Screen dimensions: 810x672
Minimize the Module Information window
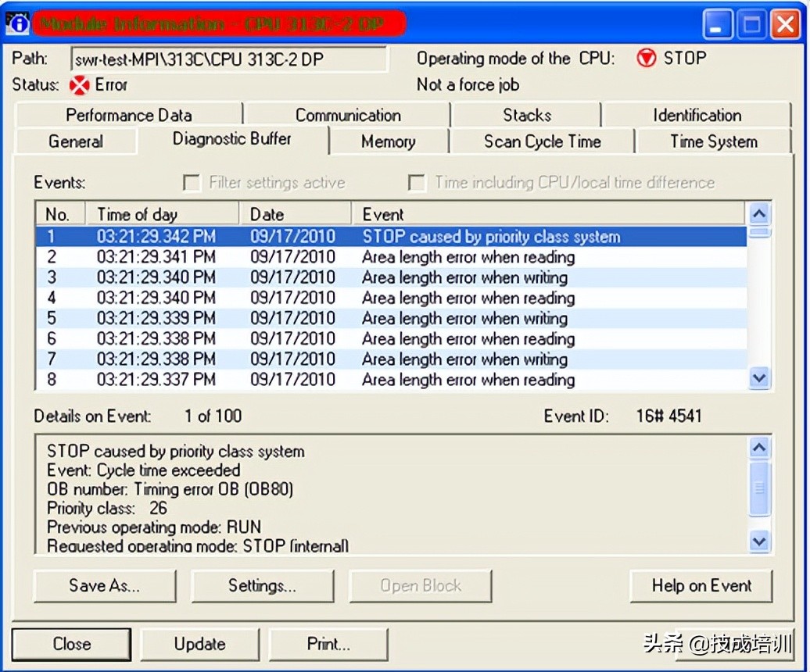coord(717,26)
